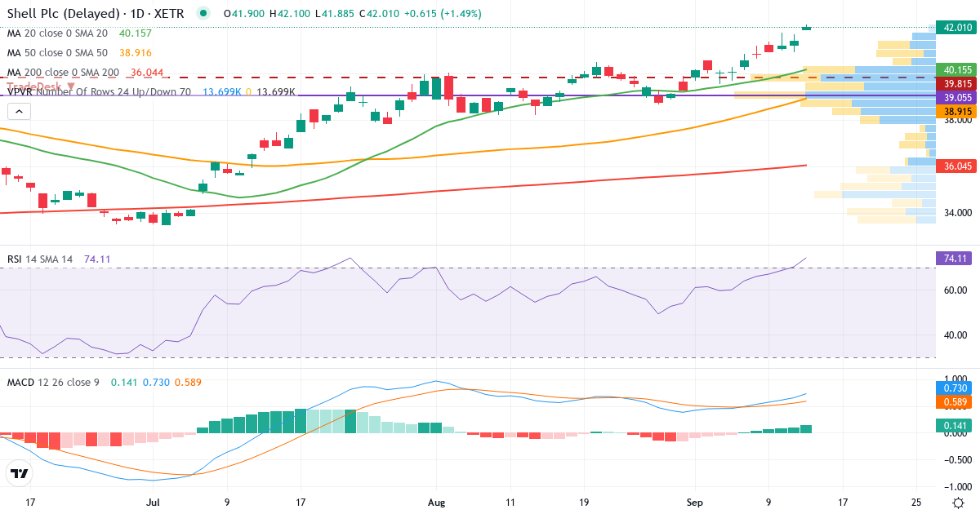
Task: Click the 34.000 price scale label
Action: [956, 213]
